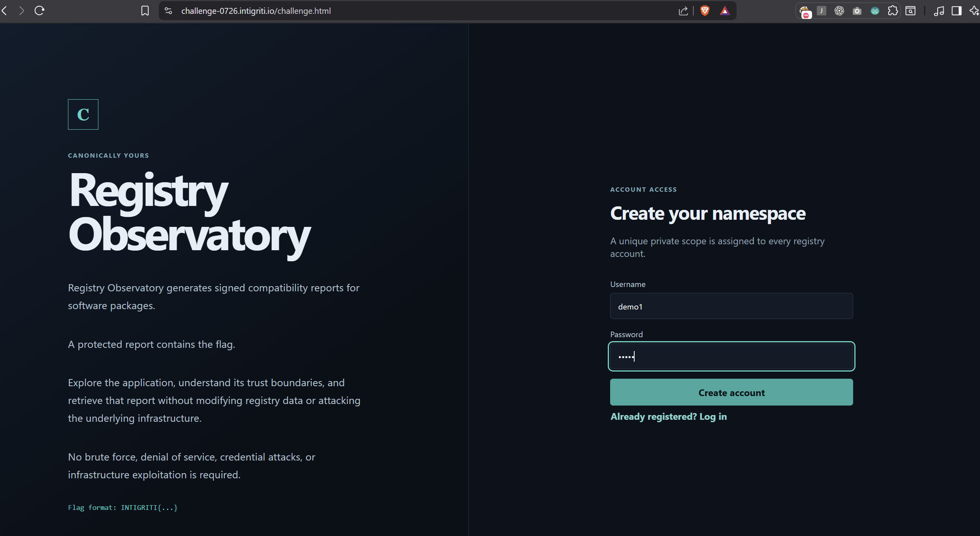This screenshot has width=980, height=536.
Task: Click the CANONICALLY YOURS label
Action: [x=108, y=155]
